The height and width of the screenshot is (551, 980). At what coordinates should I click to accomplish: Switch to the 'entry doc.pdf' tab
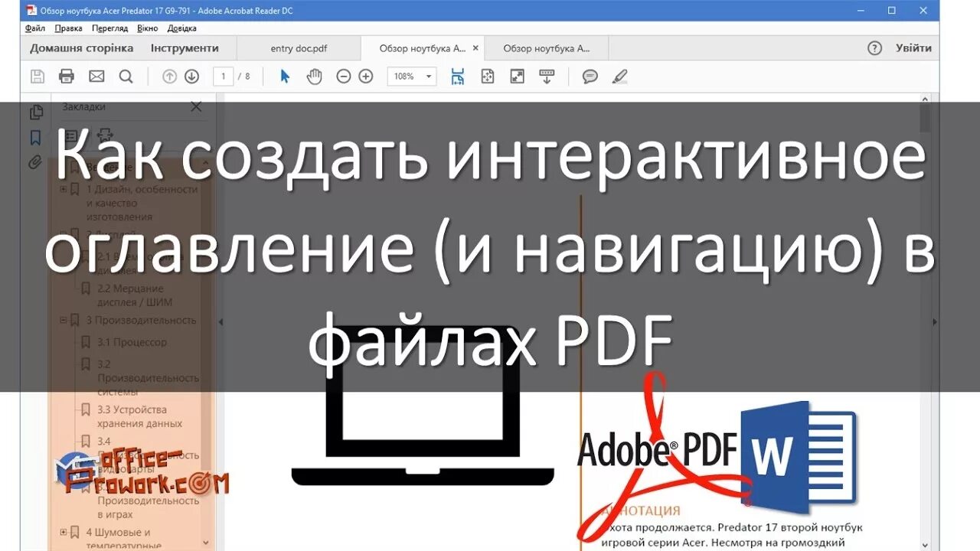(299, 47)
